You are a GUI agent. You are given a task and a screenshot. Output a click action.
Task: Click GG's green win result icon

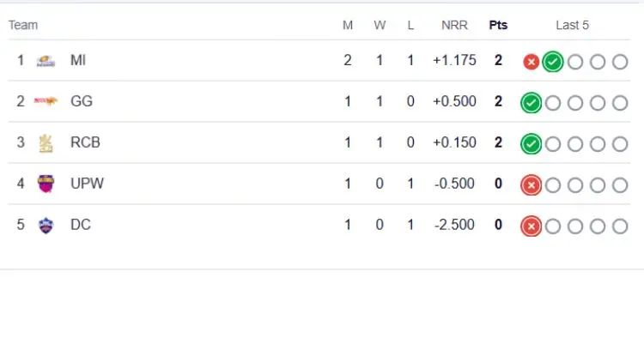[x=532, y=103]
